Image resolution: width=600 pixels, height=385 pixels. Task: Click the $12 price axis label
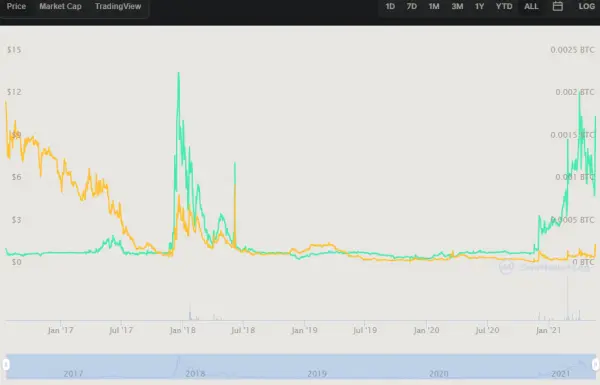(x=14, y=92)
